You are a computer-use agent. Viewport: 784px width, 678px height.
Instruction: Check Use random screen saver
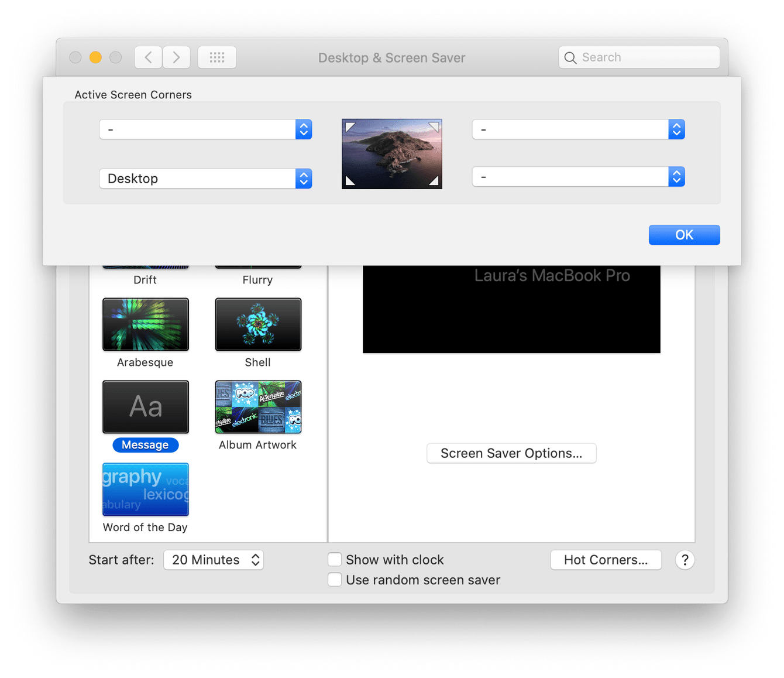[335, 579]
